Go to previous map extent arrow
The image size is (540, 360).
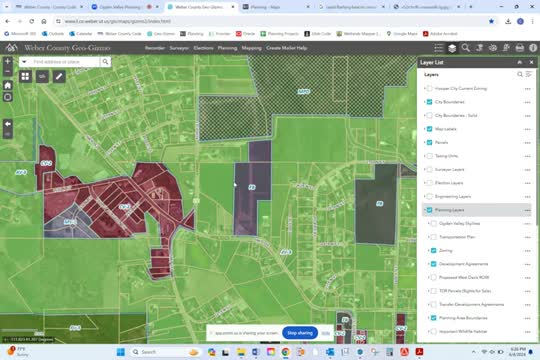pos(8,124)
